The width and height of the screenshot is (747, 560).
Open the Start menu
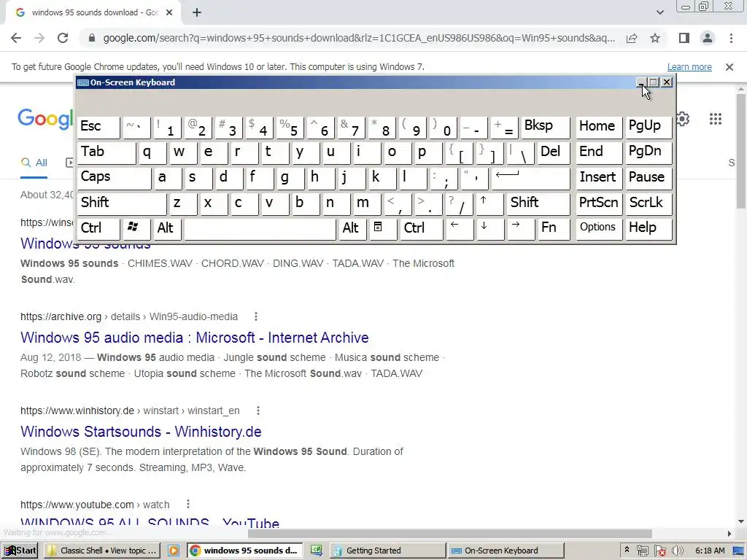coord(20,551)
